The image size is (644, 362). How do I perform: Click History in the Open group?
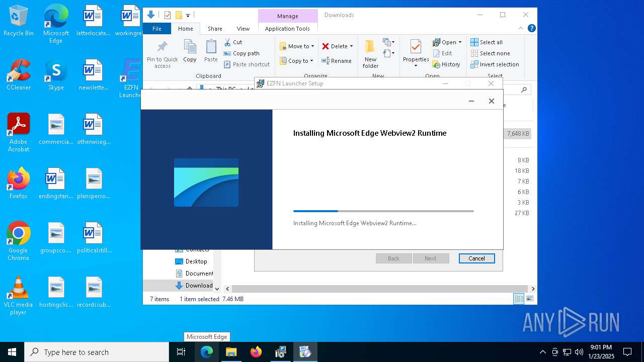point(446,64)
